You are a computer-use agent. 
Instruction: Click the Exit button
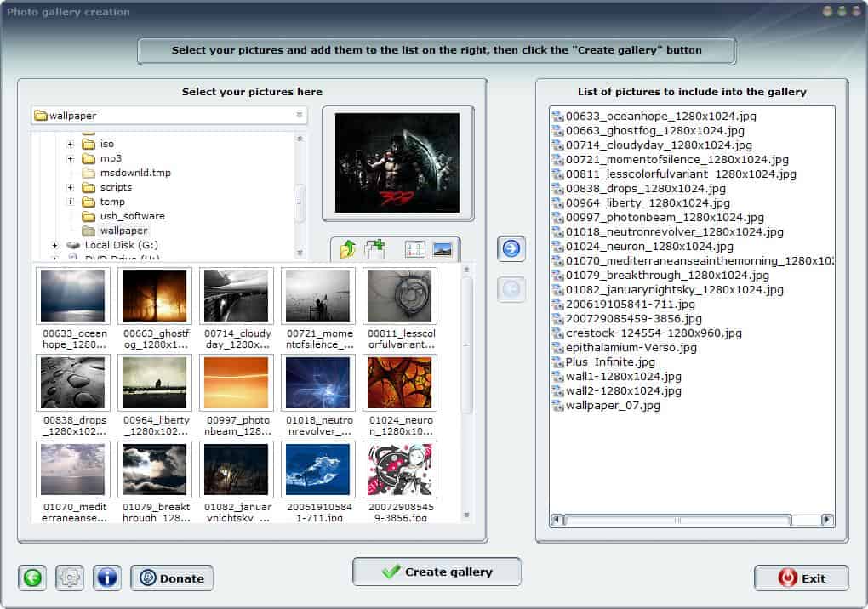(801, 578)
